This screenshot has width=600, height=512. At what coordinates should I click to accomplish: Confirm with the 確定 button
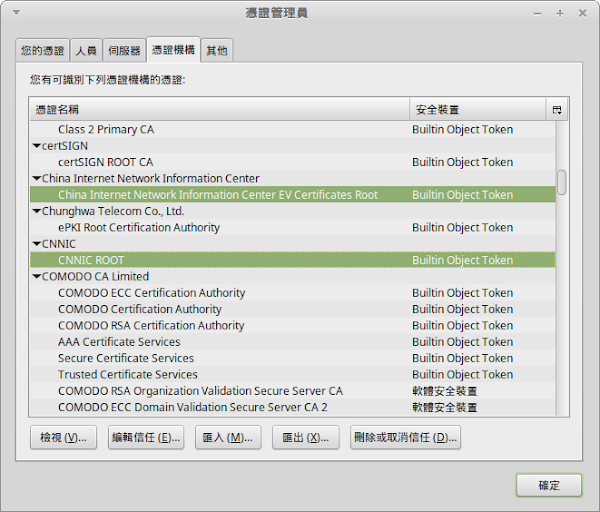tap(549, 485)
